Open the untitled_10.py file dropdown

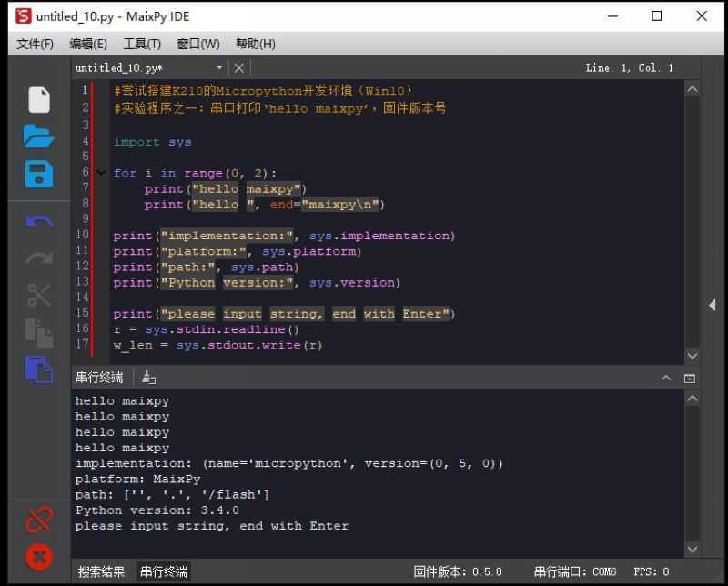pyautogui.click(x=219, y=68)
